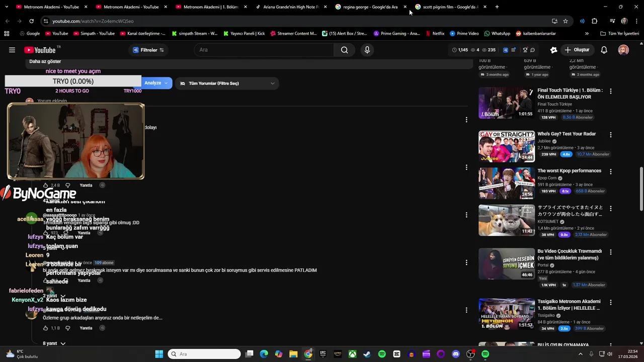The image size is (644, 362).
Task: Open the Netflix bookmark
Action: [435, 34]
